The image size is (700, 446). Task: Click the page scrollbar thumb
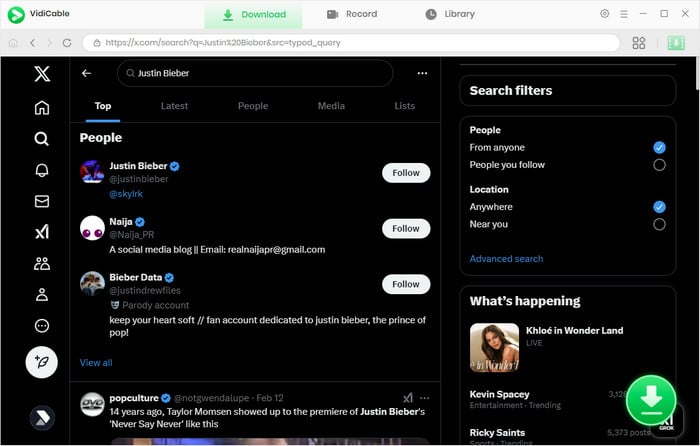(x=697, y=74)
